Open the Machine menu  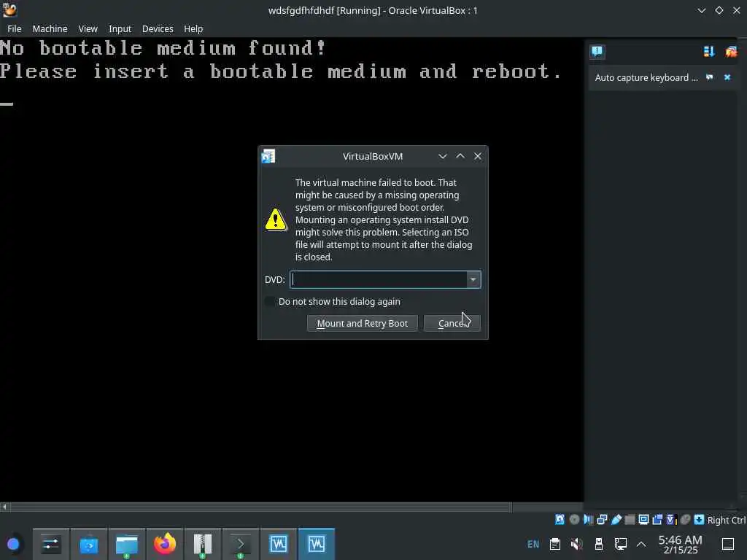pyautogui.click(x=50, y=28)
